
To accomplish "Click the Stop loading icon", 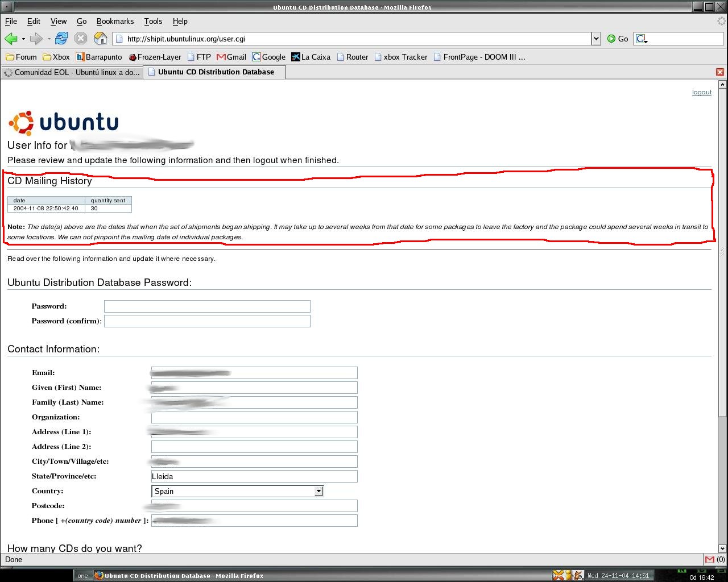I will 81,39.
